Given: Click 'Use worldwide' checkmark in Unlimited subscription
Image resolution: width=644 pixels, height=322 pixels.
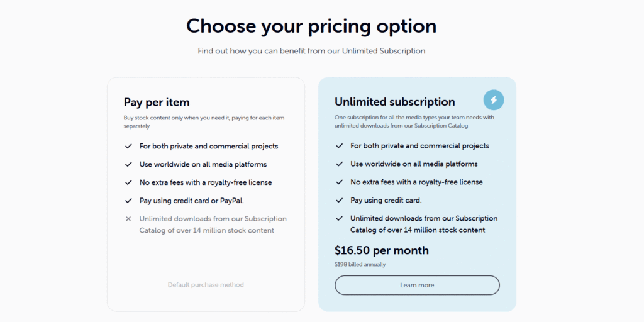Looking at the screenshot, I should pyautogui.click(x=339, y=164).
